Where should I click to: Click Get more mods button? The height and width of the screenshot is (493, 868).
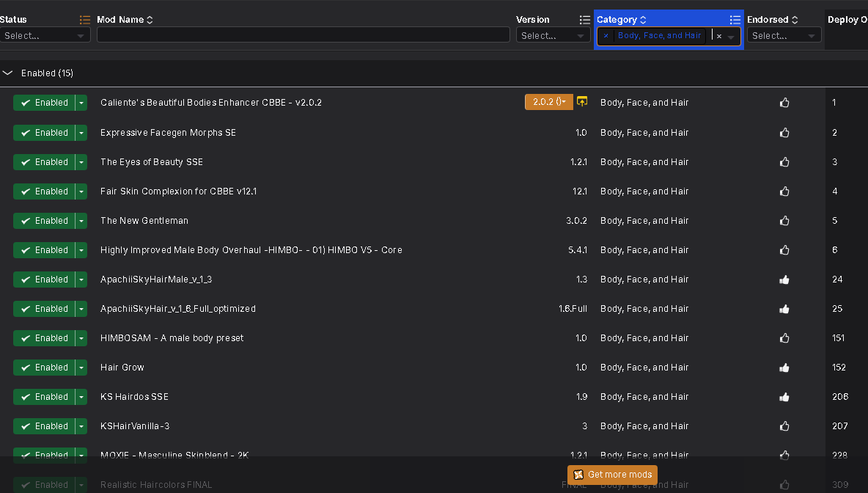tap(612, 475)
